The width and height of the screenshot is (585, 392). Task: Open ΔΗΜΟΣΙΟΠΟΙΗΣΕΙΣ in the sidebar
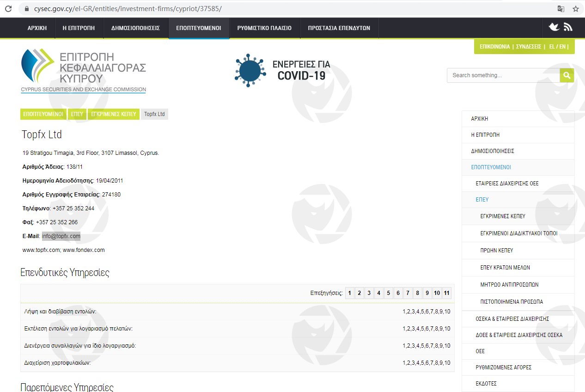(x=518, y=151)
